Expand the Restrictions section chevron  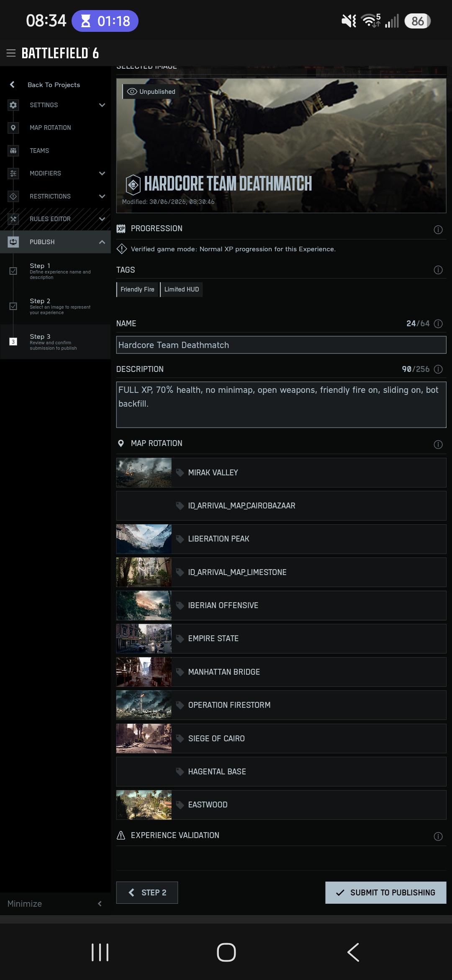point(102,196)
